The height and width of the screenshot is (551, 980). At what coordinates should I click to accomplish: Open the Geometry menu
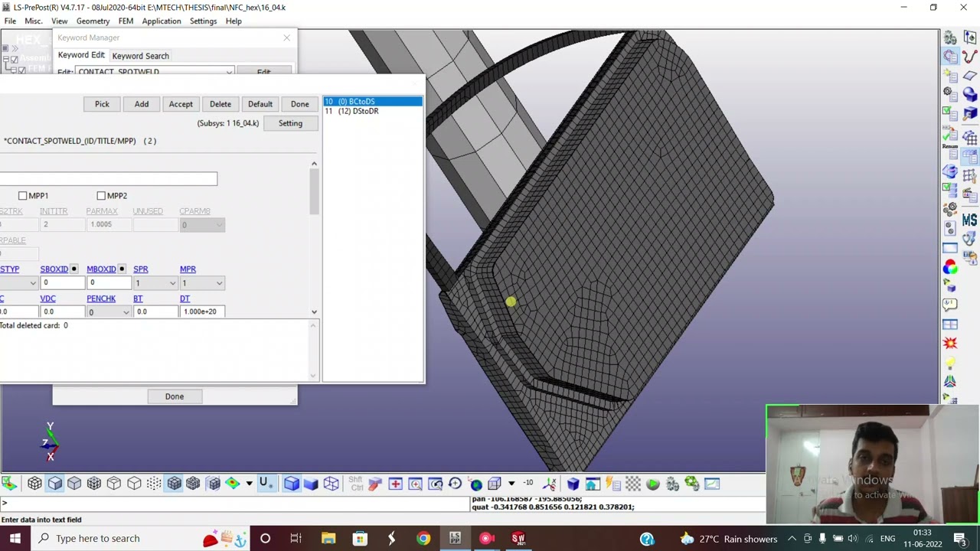coord(93,21)
